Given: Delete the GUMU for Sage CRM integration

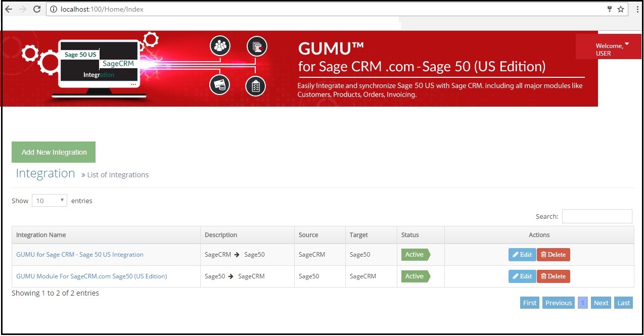Looking at the screenshot, I should pos(554,255).
